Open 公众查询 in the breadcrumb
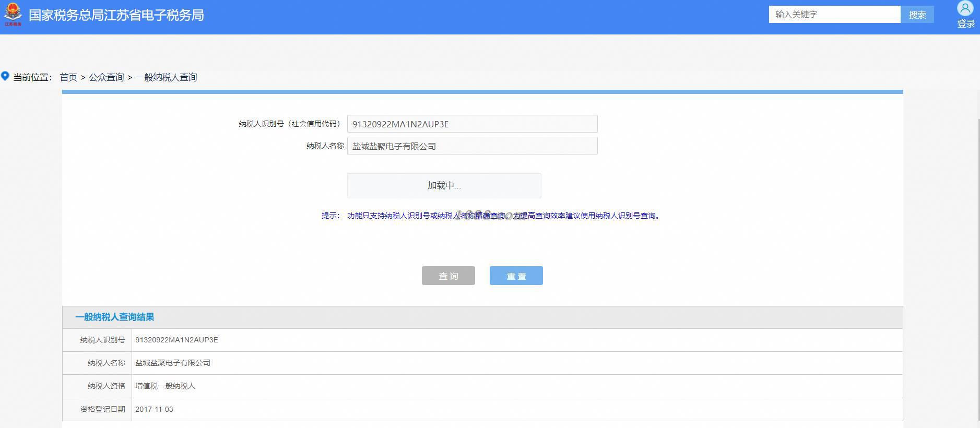 (107, 77)
